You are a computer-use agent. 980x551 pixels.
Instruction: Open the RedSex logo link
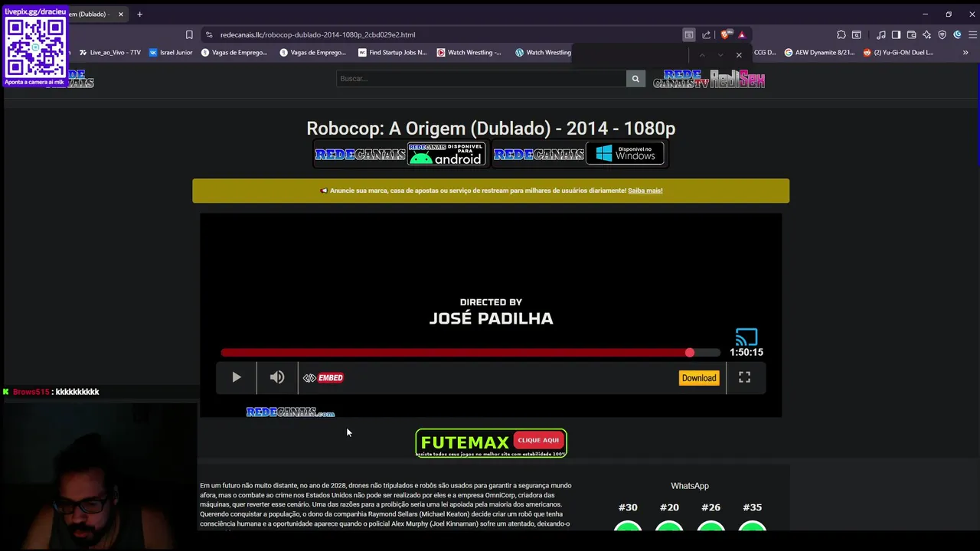(737, 78)
